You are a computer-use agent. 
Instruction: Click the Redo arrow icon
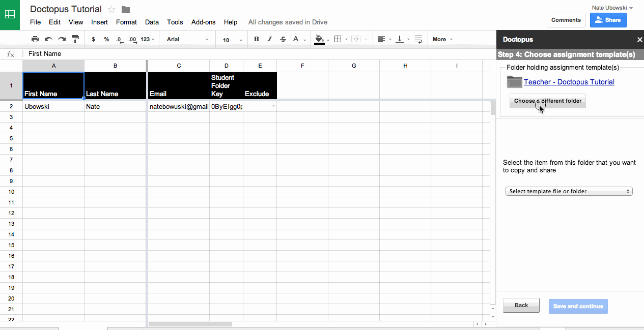point(62,39)
